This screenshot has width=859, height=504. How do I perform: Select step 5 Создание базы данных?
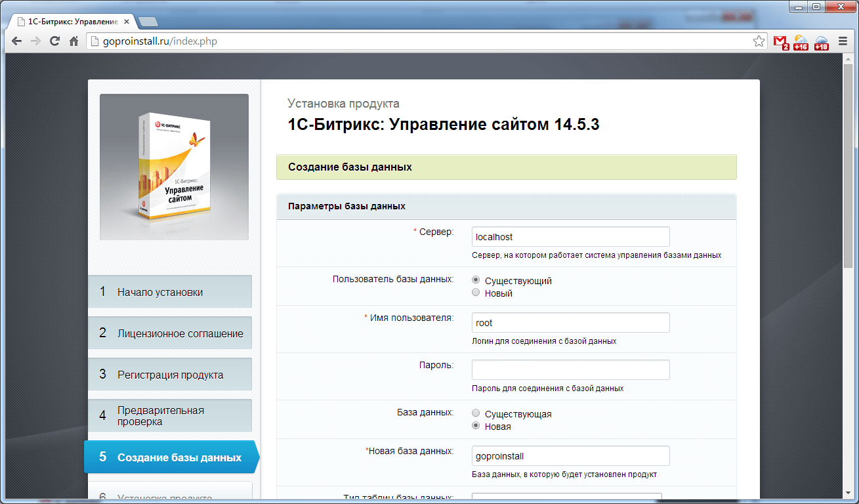[171, 457]
